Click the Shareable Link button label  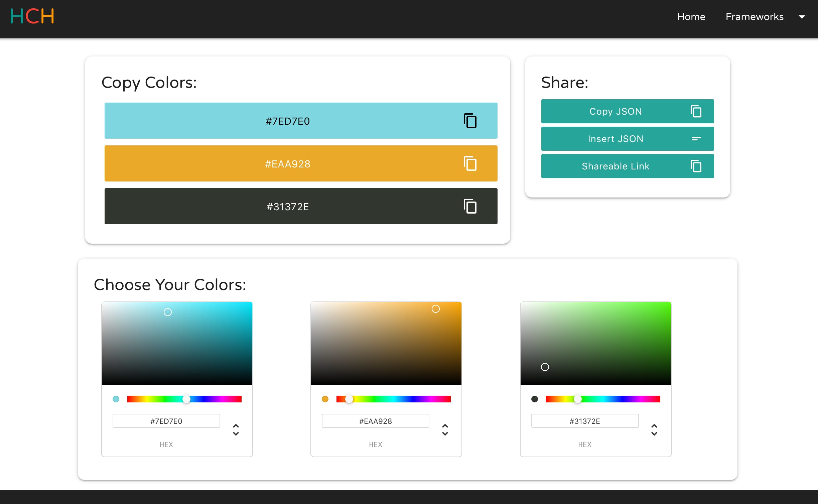click(616, 166)
